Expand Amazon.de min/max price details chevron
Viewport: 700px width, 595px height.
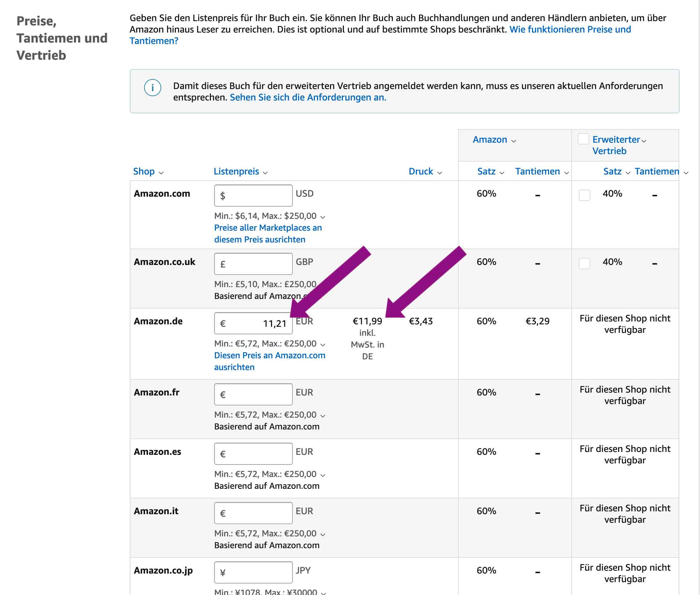coord(323,345)
